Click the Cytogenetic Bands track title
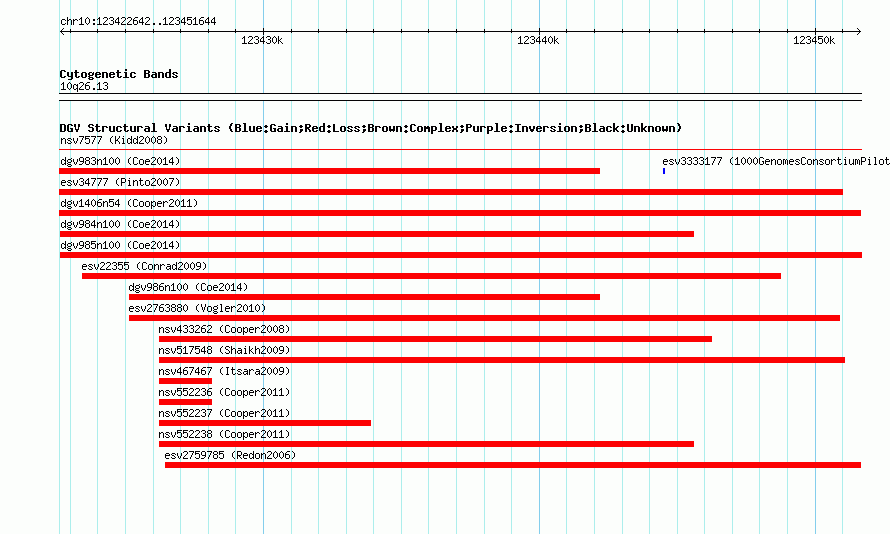The width and height of the screenshot is (890, 534). point(119,74)
